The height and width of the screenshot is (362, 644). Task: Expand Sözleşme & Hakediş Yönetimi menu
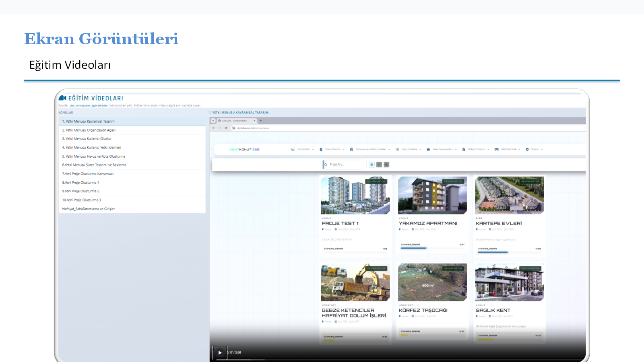(370, 149)
